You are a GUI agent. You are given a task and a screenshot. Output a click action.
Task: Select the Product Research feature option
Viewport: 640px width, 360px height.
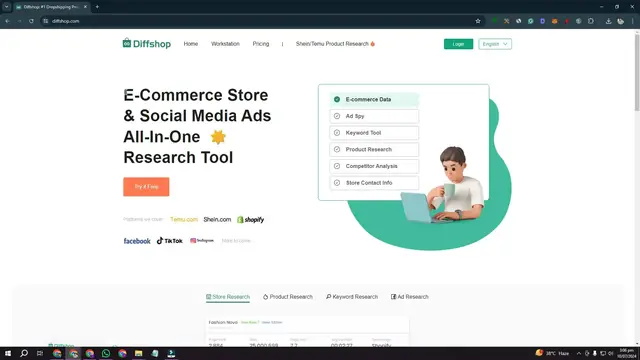pos(374,149)
